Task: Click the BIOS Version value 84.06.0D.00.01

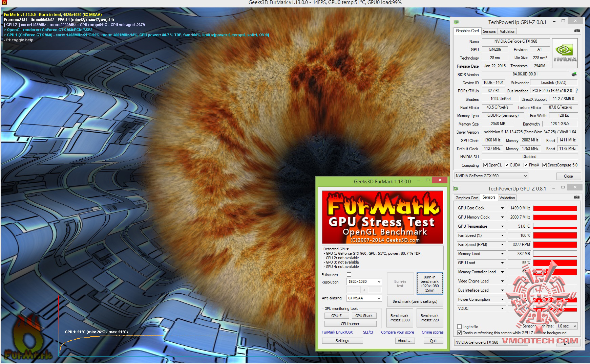Action: tap(525, 74)
